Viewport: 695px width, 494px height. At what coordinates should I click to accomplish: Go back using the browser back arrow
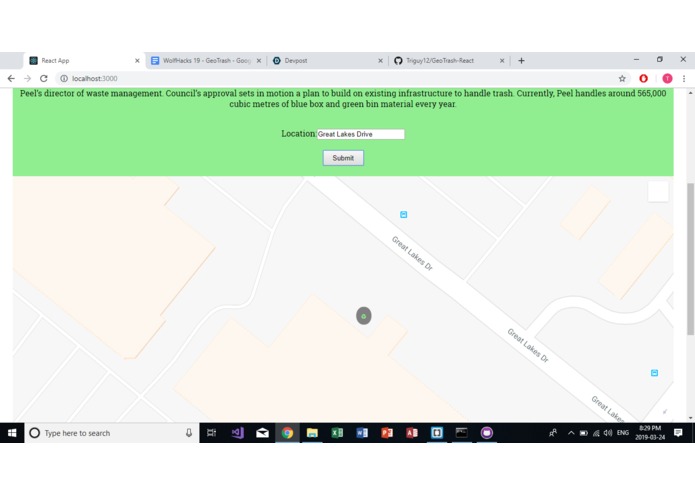(x=11, y=78)
